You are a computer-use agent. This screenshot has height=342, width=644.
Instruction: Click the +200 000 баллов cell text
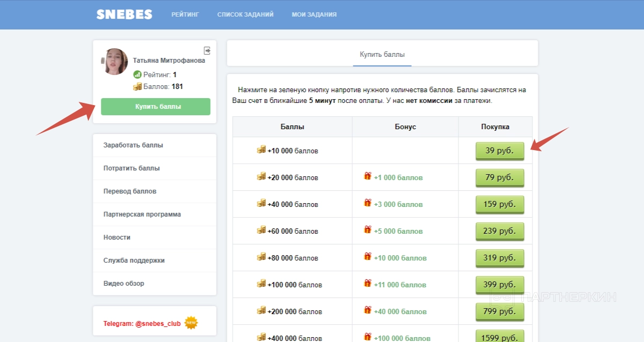(295, 312)
